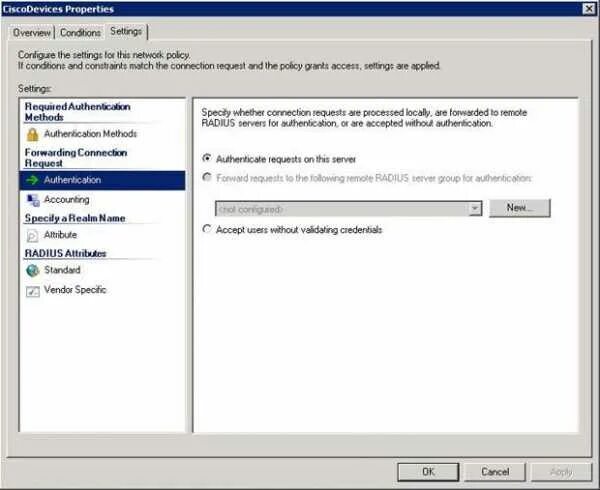Open the remote RADIUS server group dropdown
The width and height of the screenshot is (600, 490).
point(475,209)
